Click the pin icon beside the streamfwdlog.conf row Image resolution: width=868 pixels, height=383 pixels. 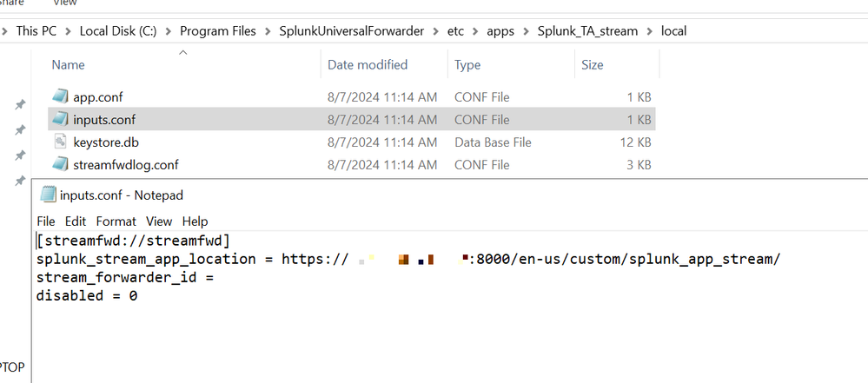tap(19, 181)
